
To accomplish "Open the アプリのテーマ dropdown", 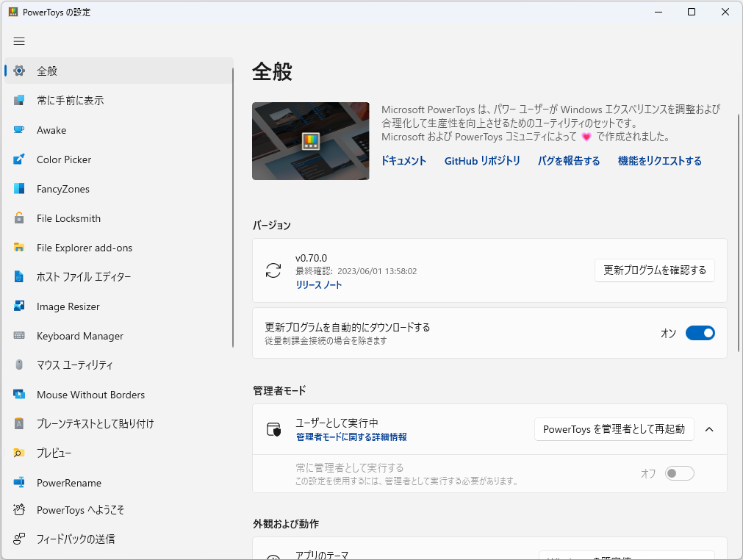I will pos(628,555).
